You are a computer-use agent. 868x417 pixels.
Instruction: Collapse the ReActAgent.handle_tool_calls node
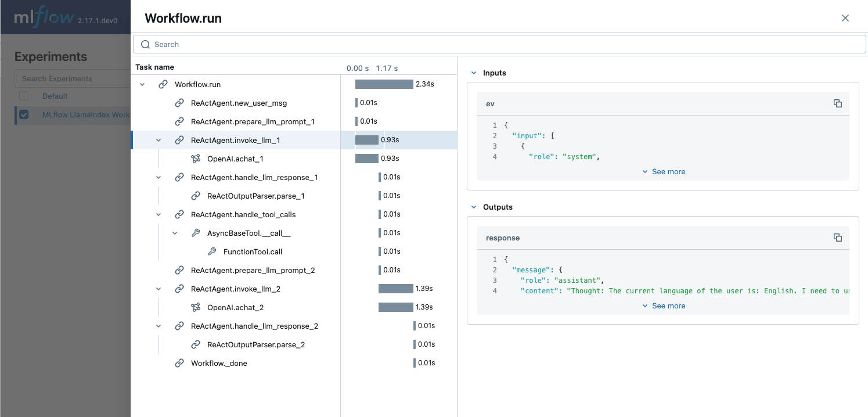(158, 214)
